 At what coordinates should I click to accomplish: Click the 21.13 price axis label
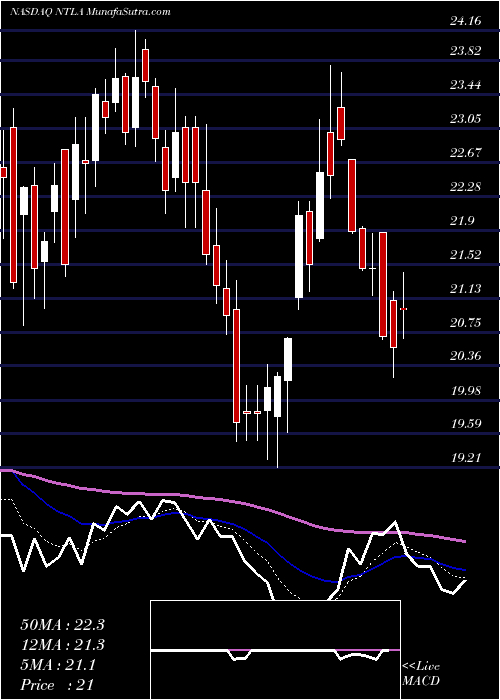tap(466, 288)
